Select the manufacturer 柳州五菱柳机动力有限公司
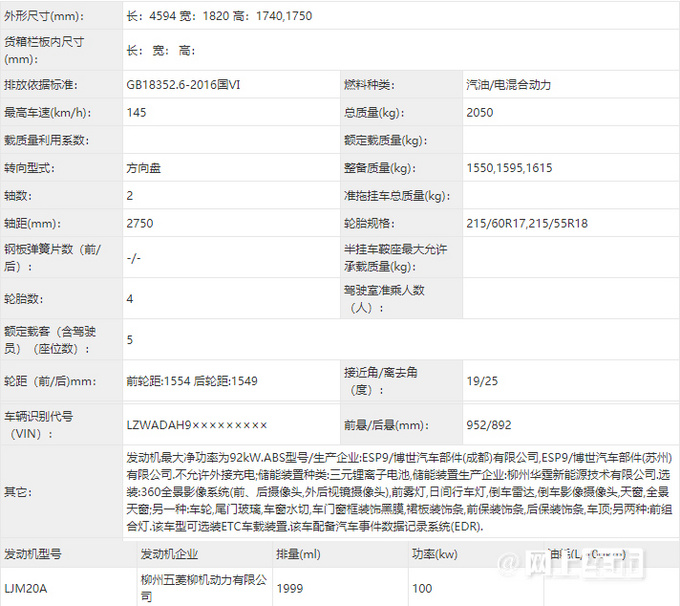 coord(204,588)
